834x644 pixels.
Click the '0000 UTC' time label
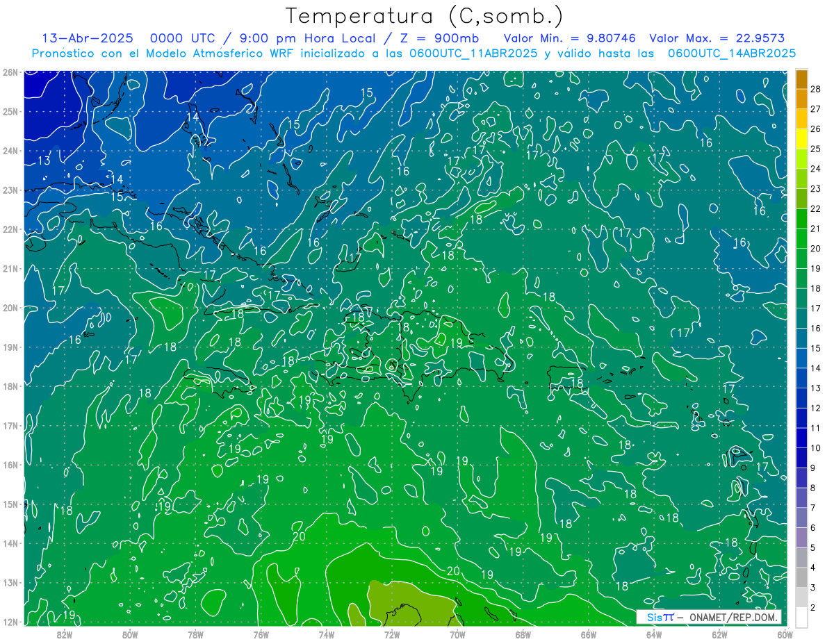[x=184, y=38]
